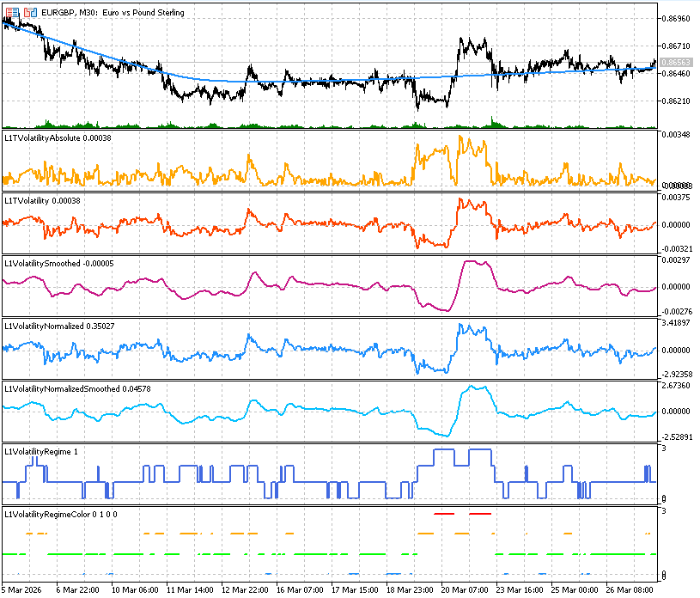
Task: Click the 0.86960 price scale label
Action: pos(676,19)
